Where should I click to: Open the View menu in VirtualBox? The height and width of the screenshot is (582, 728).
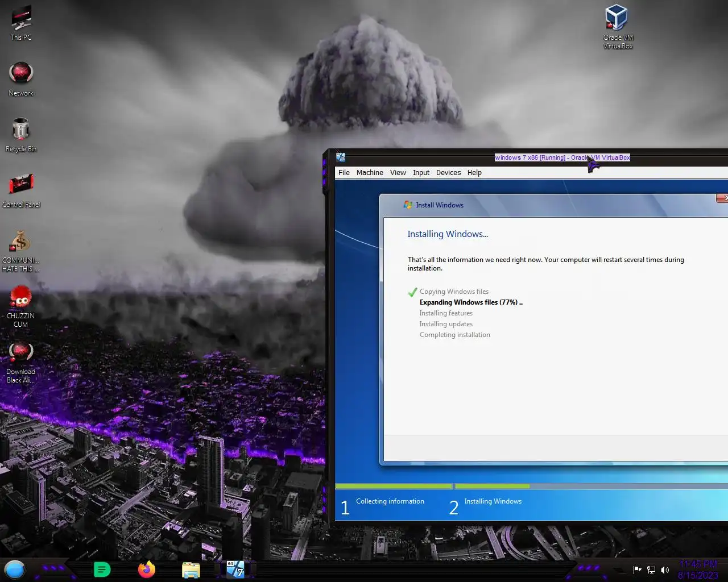pos(398,173)
